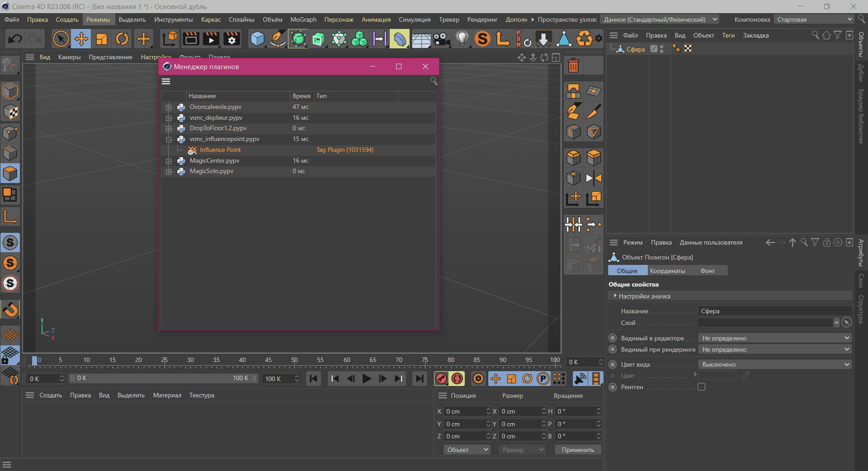Switch to Texture mode in left palette
Viewport: 868px width, 471px height.
(x=10, y=112)
